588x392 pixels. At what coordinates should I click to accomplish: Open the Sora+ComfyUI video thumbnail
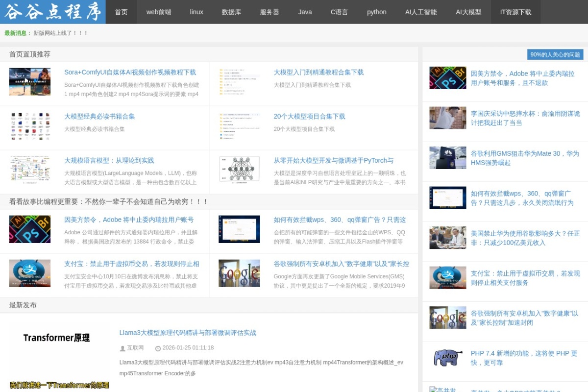pos(30,82)
